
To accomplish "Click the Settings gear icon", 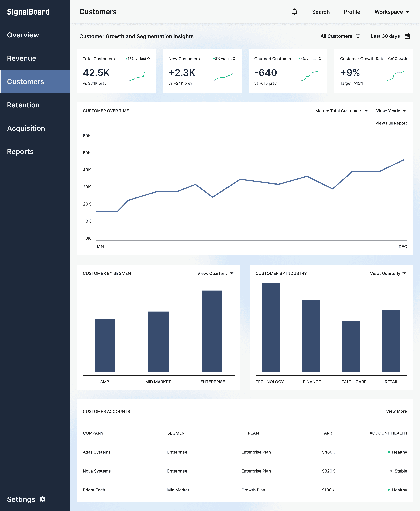I will click(43, 499).
